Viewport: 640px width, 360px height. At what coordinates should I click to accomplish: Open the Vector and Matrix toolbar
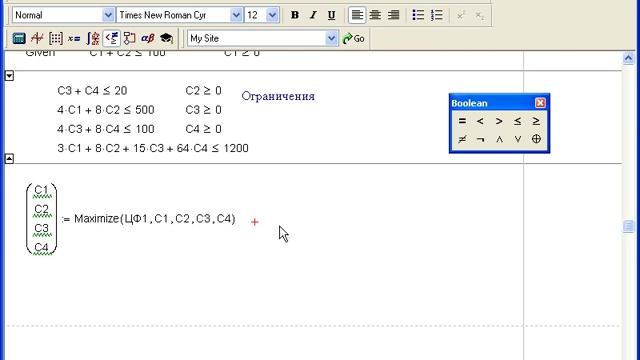56,38
